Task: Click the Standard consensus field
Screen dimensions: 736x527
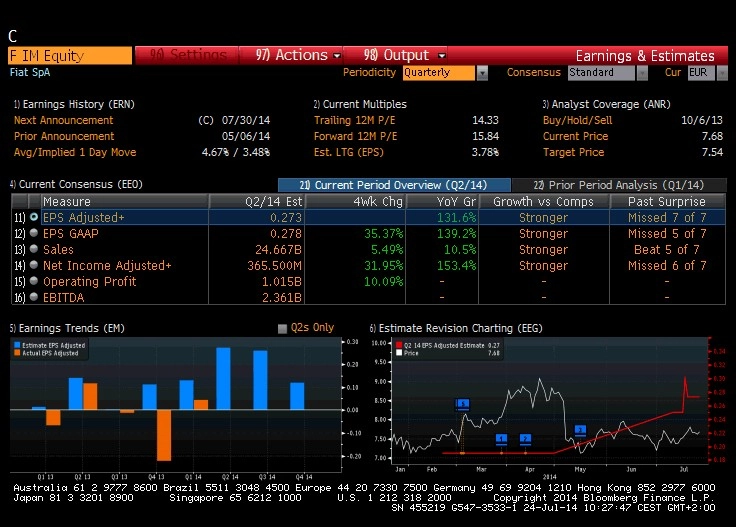Action: [601, 73]
